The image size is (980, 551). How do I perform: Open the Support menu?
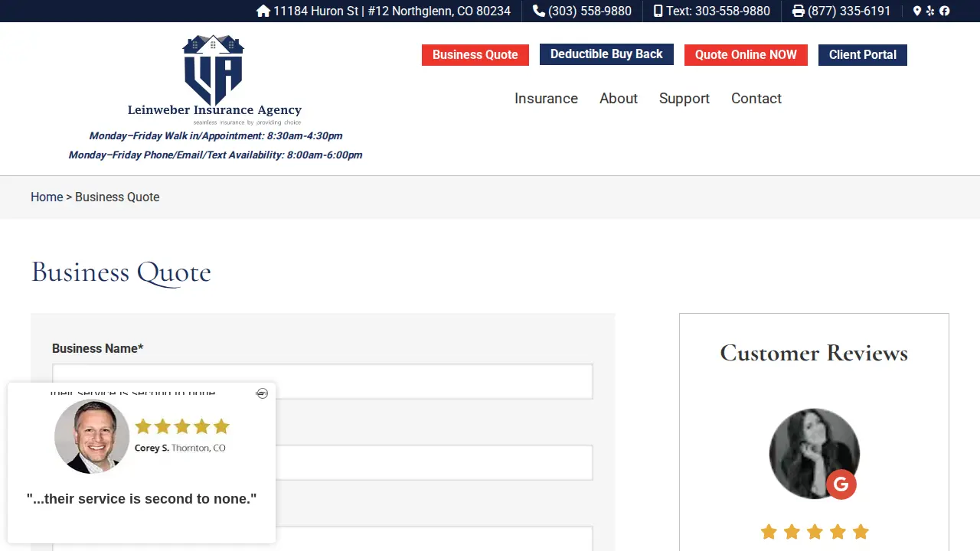(x=684, y=99)
